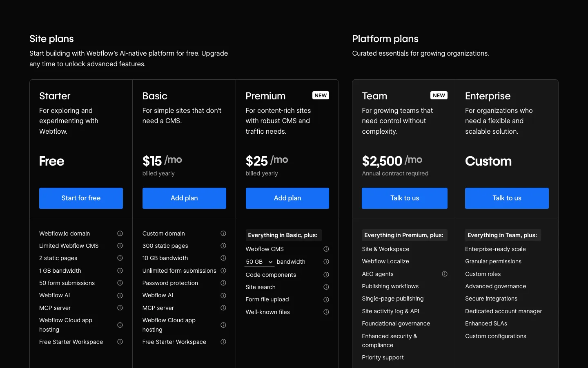
Task: Click info icon beside 10 GB bandwidth
Action: tap(223, 258)
